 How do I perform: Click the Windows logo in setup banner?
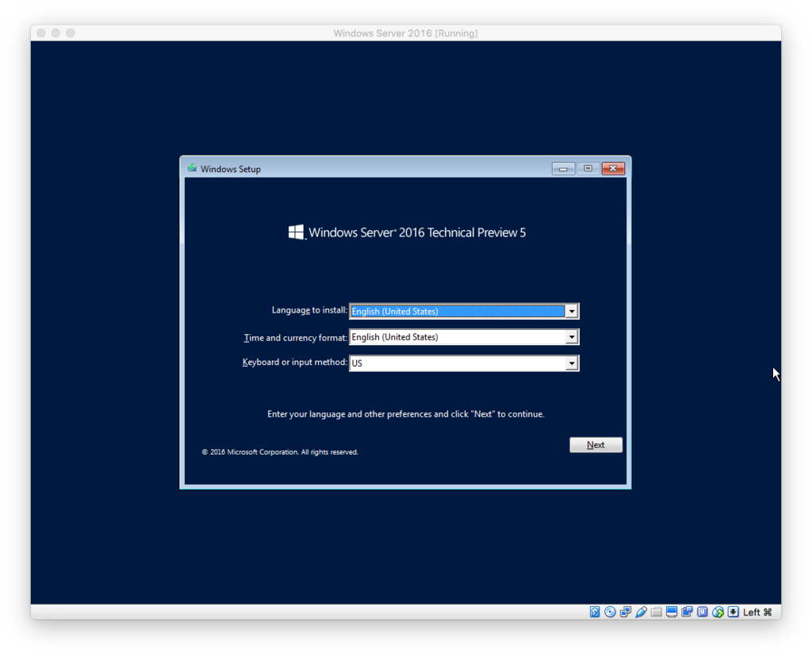point(297,232)
